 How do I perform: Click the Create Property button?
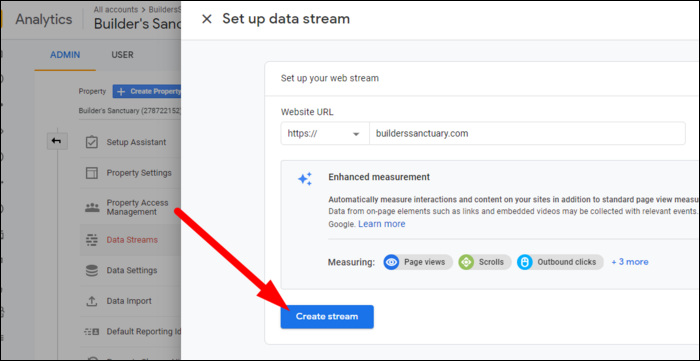tap(147, 91)
